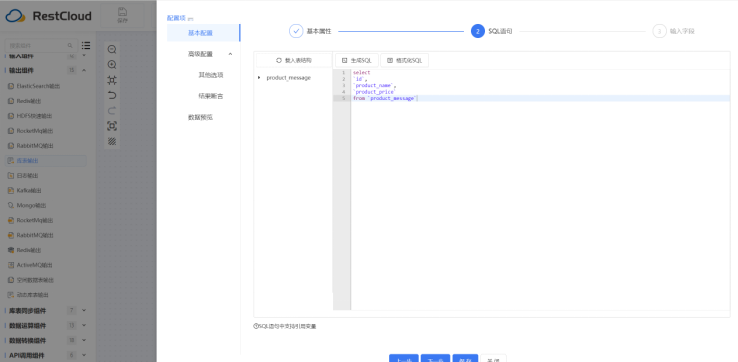
Task: Click the save disk icon in top toolbar
Action: coord(122,12)
